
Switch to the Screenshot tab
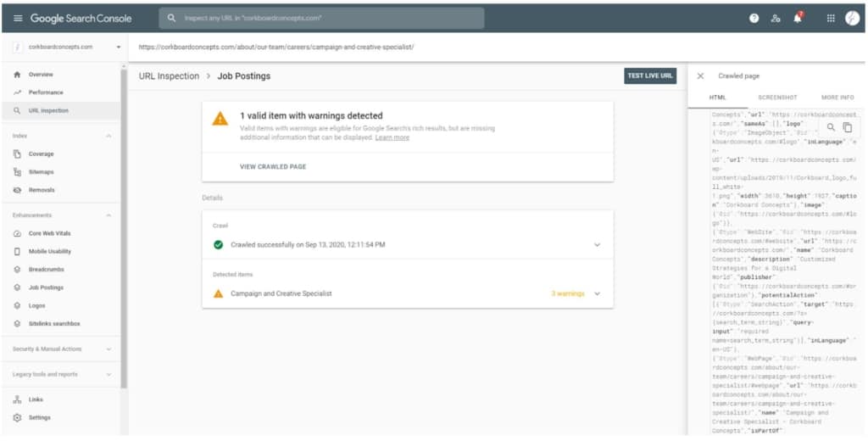[777, 98]
